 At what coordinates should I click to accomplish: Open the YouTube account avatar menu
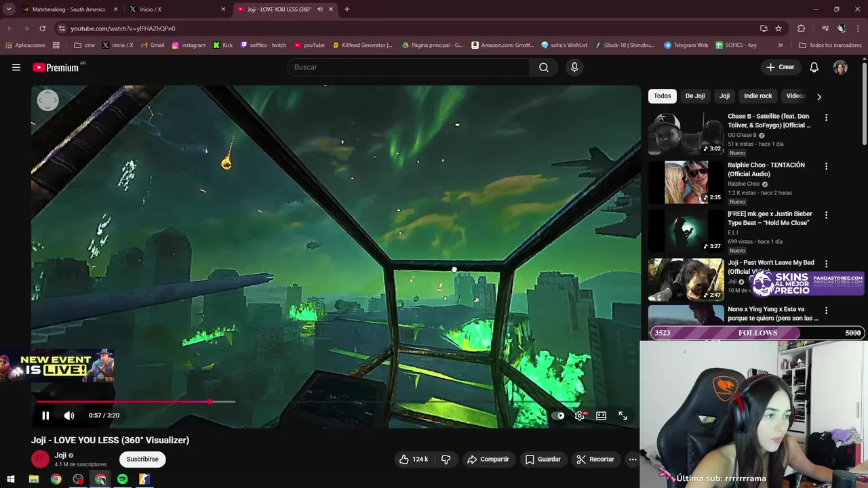pos(840,67)
